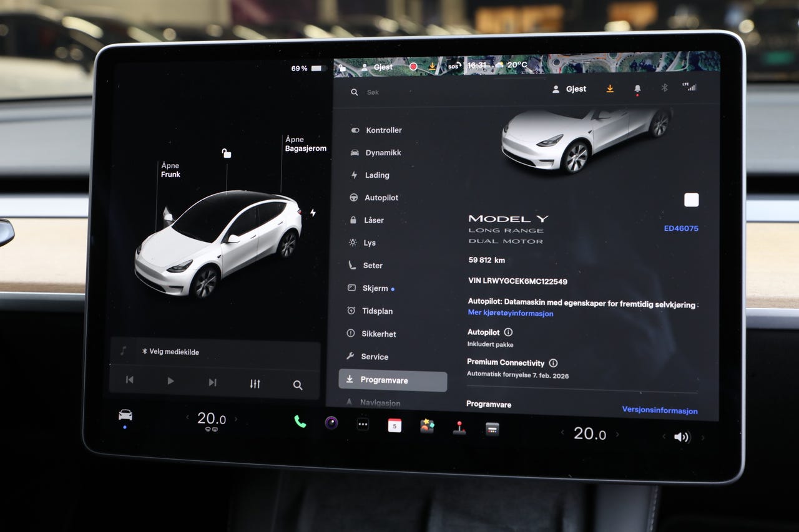Tap Åpne Frunk to open the front trunk
This screenshot has width=799, height=532.
click(170, 170)
